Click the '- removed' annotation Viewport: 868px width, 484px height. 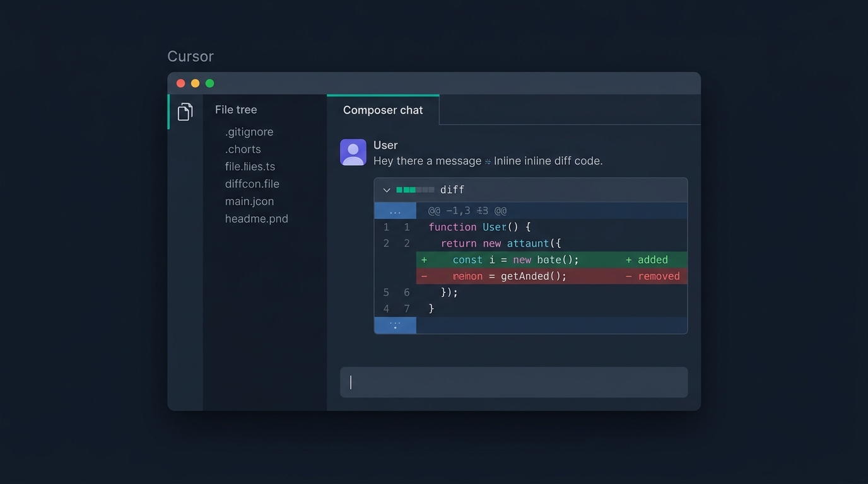tap(652, 276)
